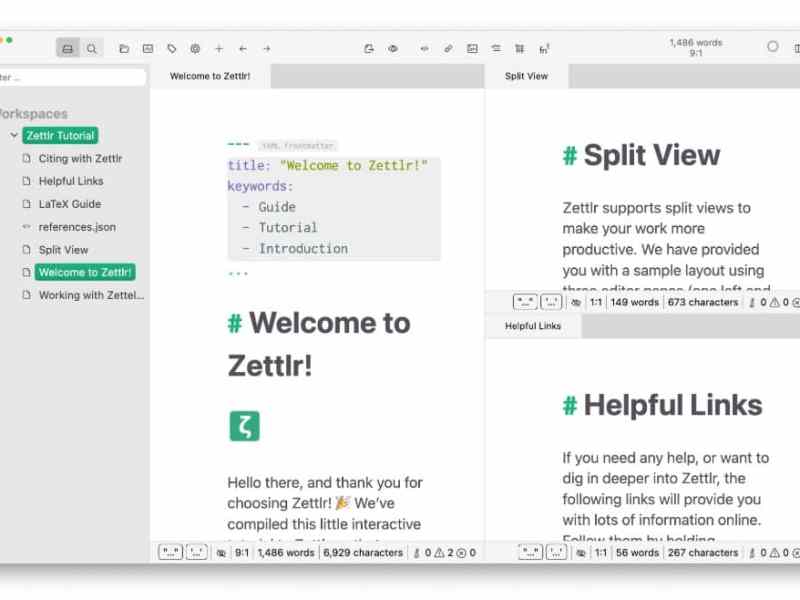Create a new note with the plus button
The width and height of the screenshot is (800, 600).
(x=218, y=48)
